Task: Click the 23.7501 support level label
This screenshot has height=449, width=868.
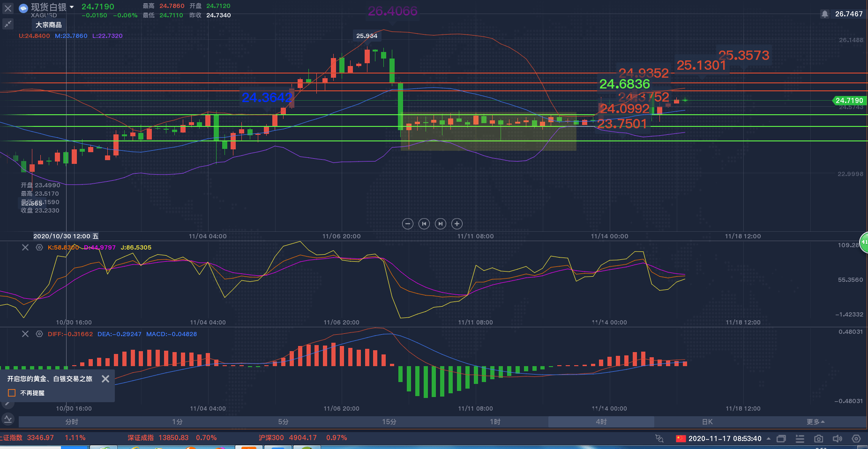Action: point(622,124)
